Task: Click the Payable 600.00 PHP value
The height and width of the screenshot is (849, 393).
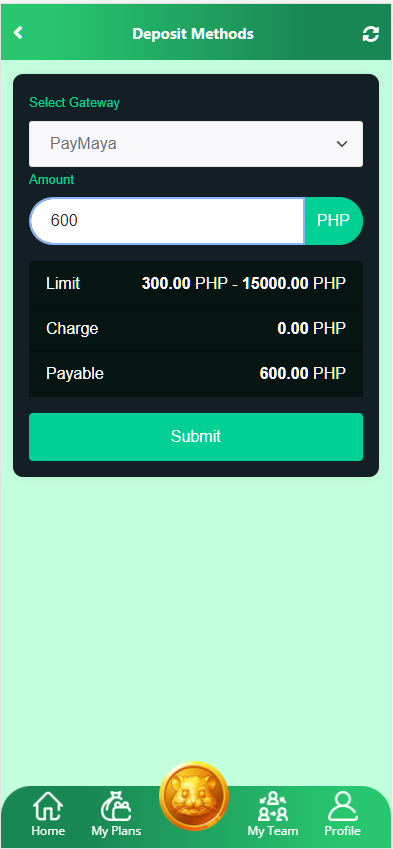Action: 303,374
